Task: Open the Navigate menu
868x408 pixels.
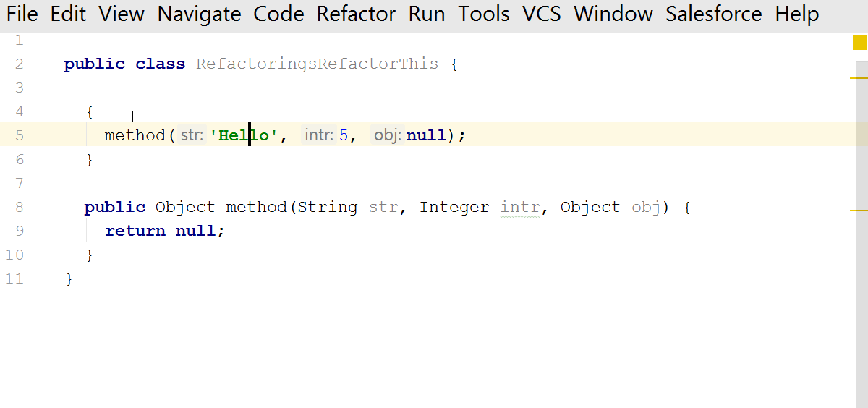Action: click(x=199, y=14)
